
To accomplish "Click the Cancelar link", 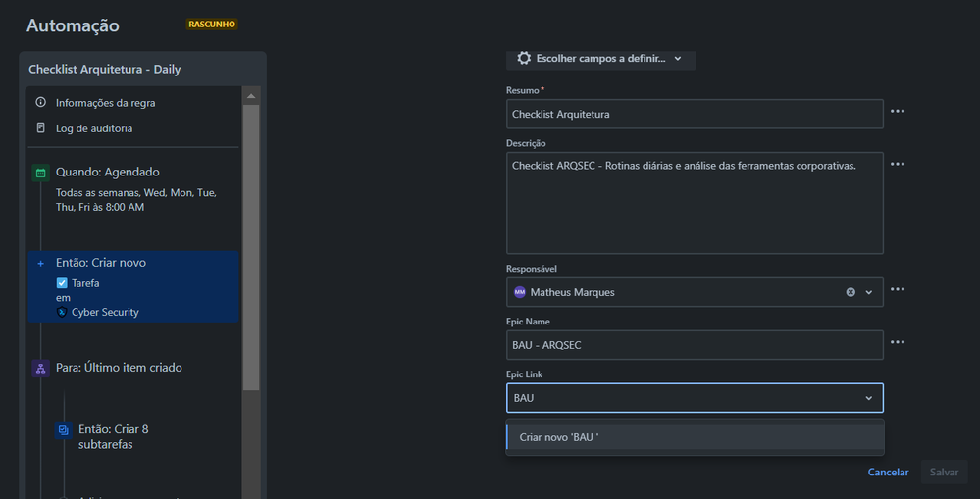I will click(888, 473).
